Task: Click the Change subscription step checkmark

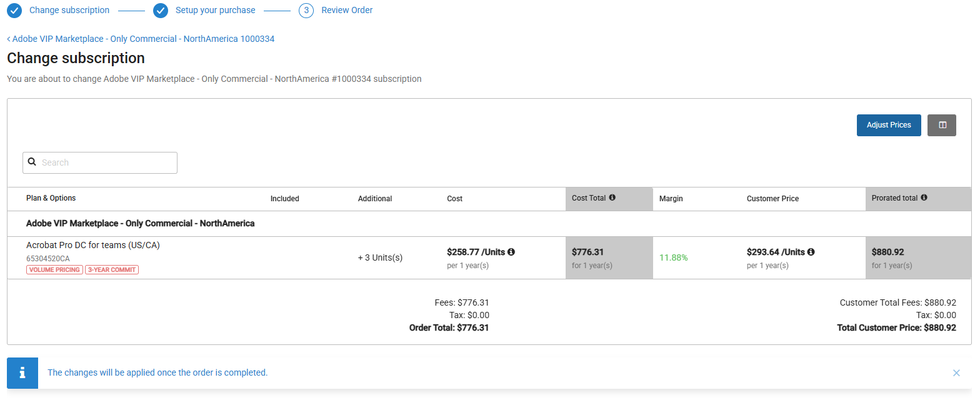Action: [14, 10]
